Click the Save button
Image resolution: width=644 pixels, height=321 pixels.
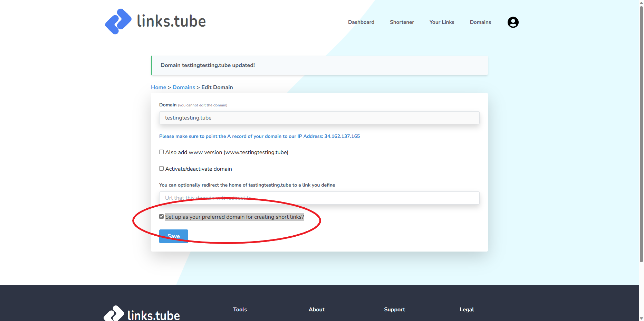click(173, 236)
